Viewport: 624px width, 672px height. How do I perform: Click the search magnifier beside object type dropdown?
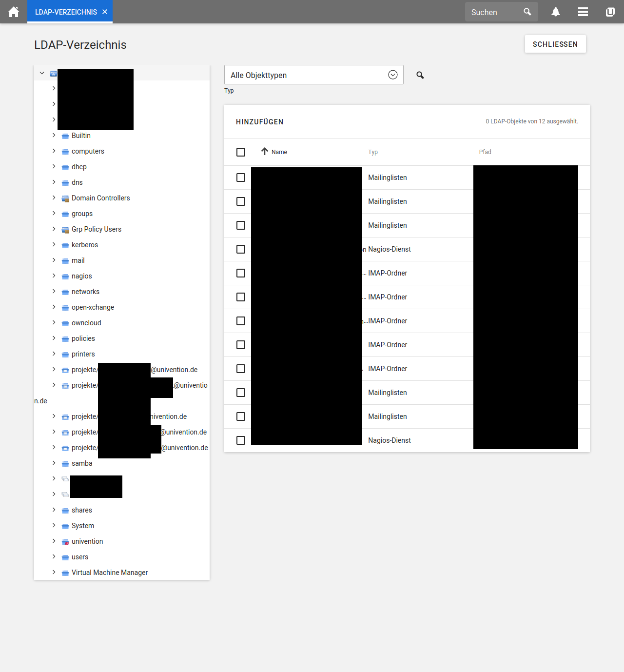coord(420,75)
